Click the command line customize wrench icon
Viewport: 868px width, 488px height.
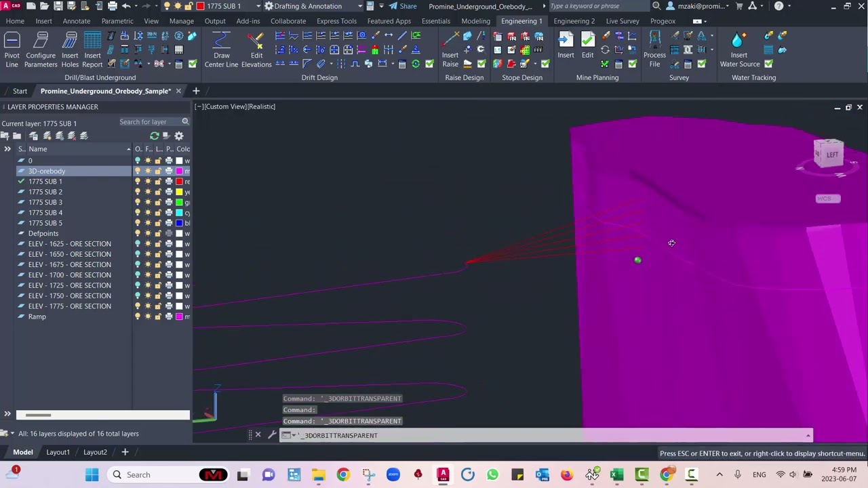[271, 435]
